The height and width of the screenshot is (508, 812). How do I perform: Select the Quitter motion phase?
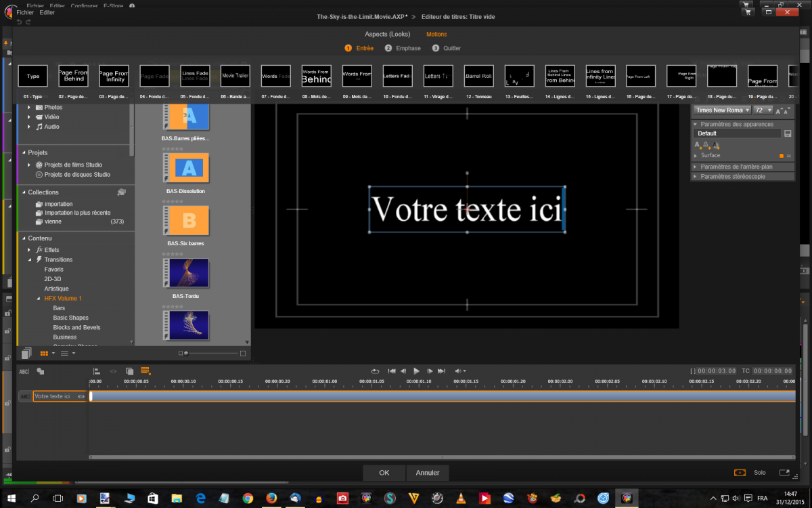[x=447, y=48]
